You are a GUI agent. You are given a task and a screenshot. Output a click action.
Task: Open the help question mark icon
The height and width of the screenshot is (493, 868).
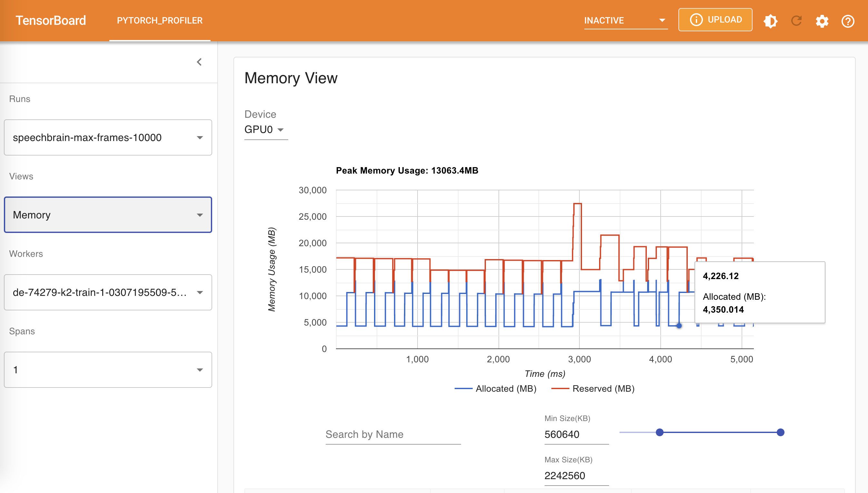848,21
